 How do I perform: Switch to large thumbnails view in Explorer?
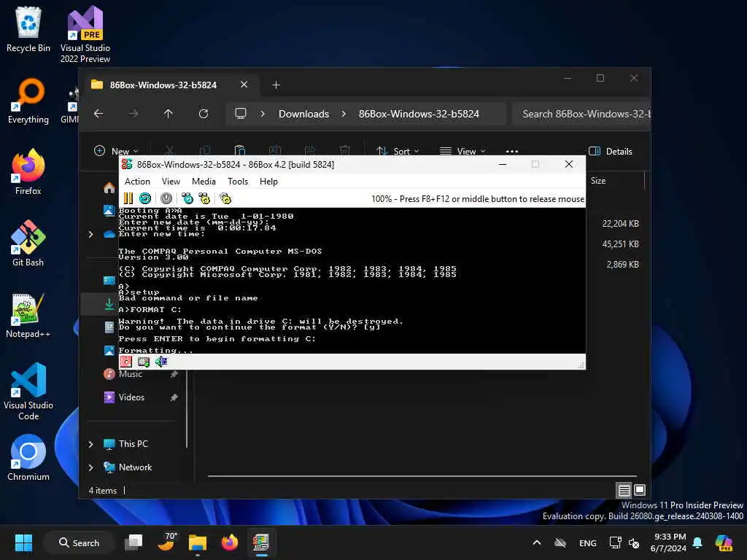640,490
